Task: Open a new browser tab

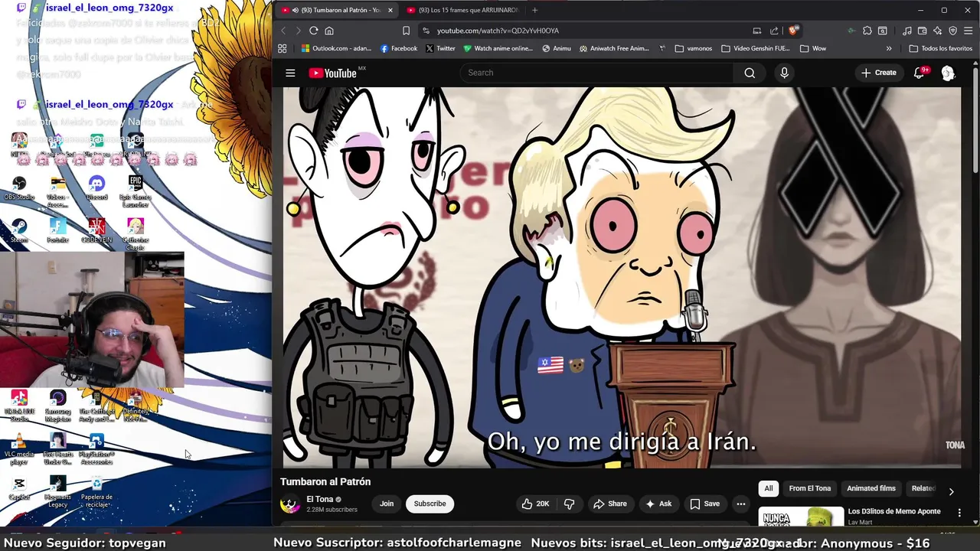Action: (534, 10)
